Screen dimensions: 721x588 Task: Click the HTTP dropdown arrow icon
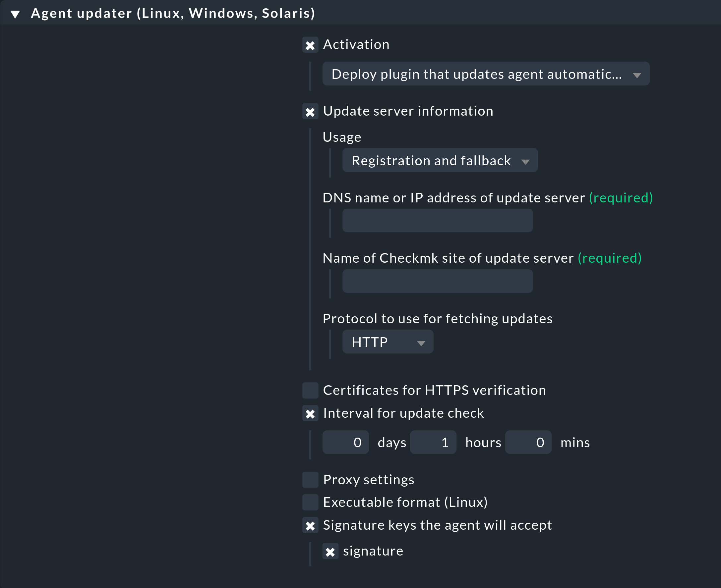[421, 344]
